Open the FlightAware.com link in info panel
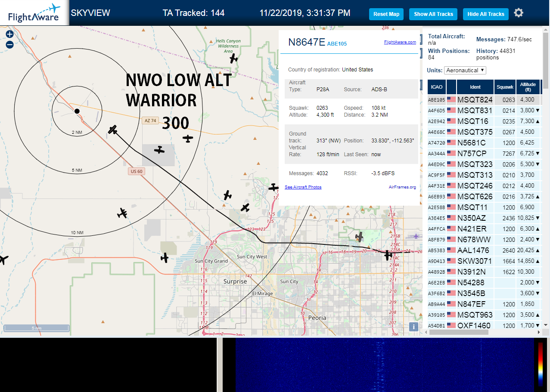550x392 pixels. [400, 42]
